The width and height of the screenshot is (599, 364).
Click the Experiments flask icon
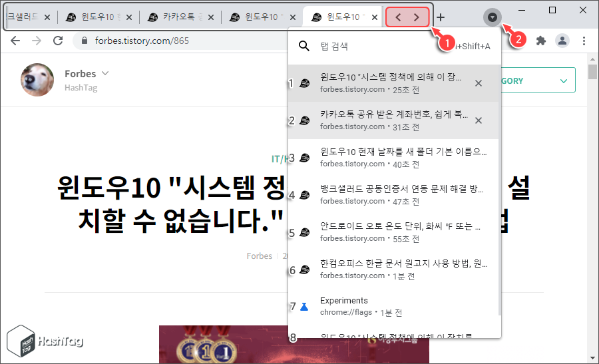click(x=304, y=306)
